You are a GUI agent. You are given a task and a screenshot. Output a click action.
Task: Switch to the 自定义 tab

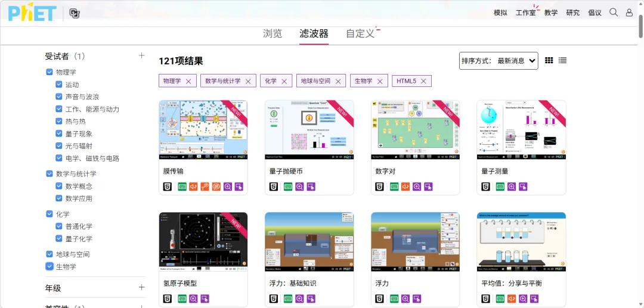coord(360,33)
